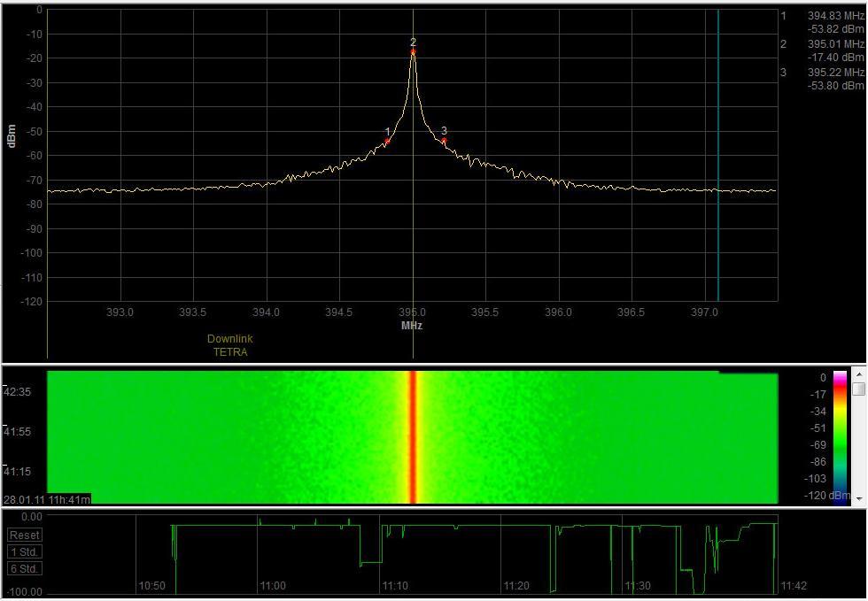The height and width of the screenshot is (601, 868).
Task: Select the 1 Std. time range button
Action: pyautogui.click(x=25, y=551)
